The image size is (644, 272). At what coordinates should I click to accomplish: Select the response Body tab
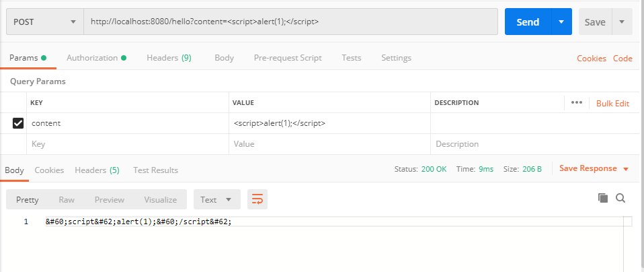(x=14, y=170)
